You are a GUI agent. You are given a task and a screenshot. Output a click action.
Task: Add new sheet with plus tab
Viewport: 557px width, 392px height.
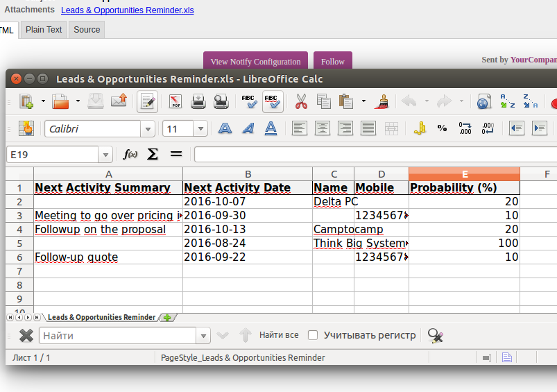(167, 318)
